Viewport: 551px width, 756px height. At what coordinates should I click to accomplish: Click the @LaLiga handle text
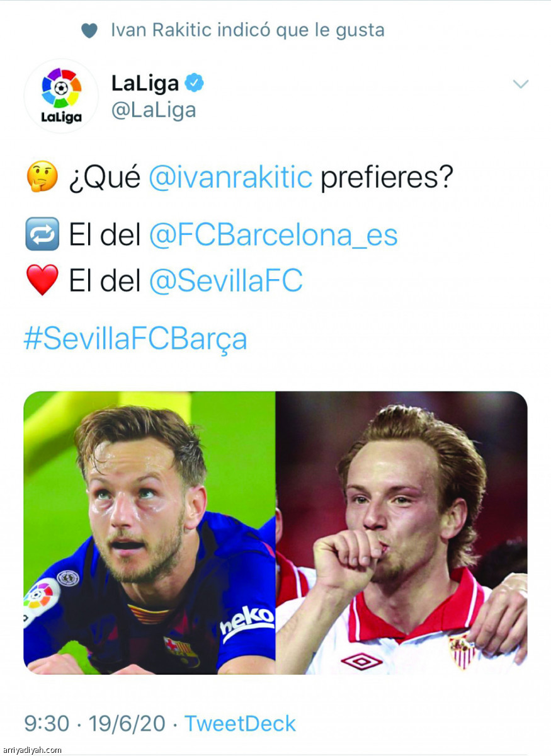pos(154,110)
